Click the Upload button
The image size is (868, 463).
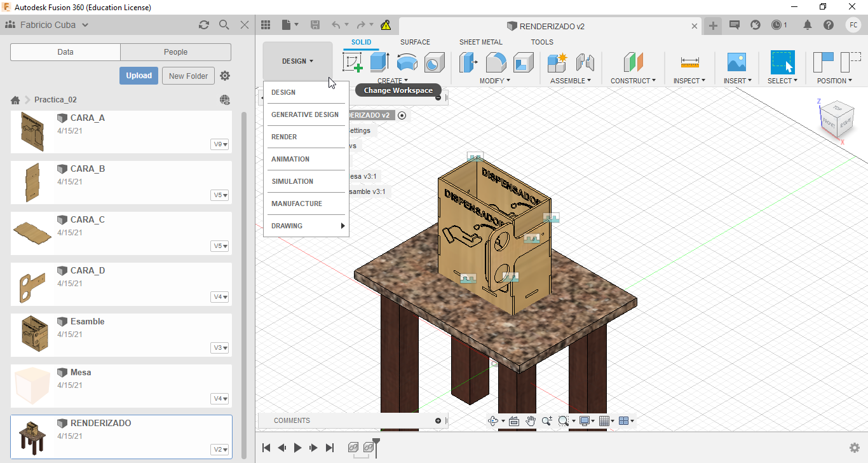pyautogui.click(x=139, y=76)
